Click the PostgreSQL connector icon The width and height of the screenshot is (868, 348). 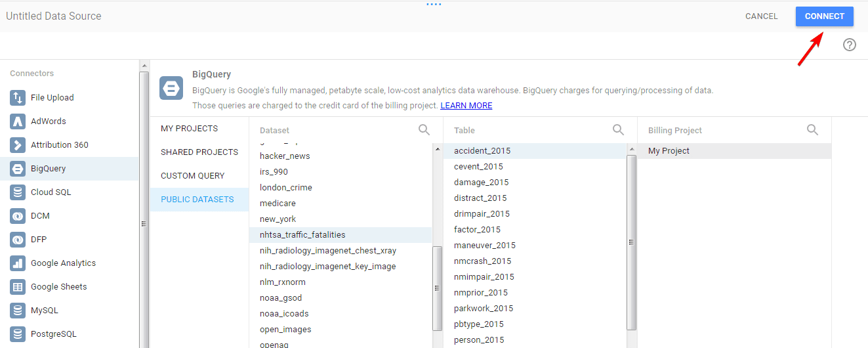click(x=18, y=334)
